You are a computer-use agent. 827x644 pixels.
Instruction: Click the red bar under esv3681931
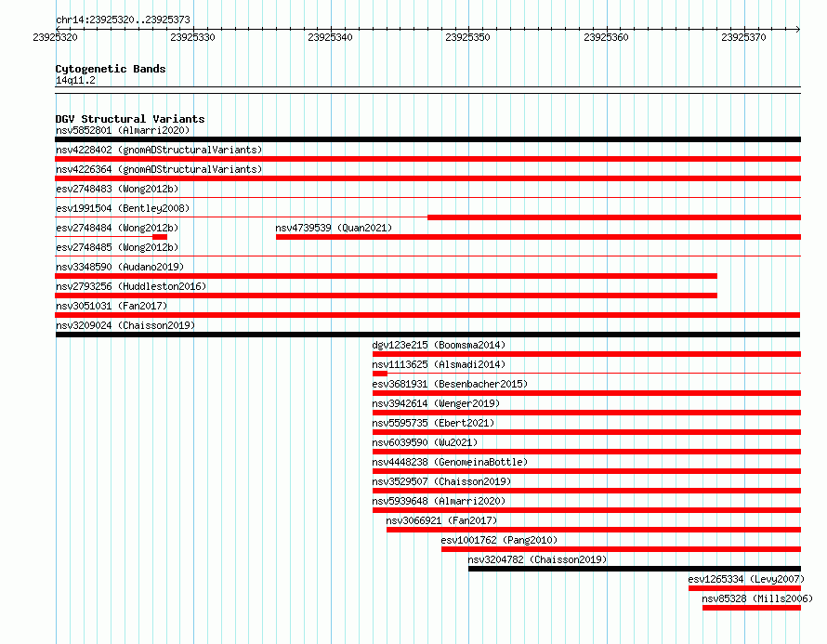586,393
